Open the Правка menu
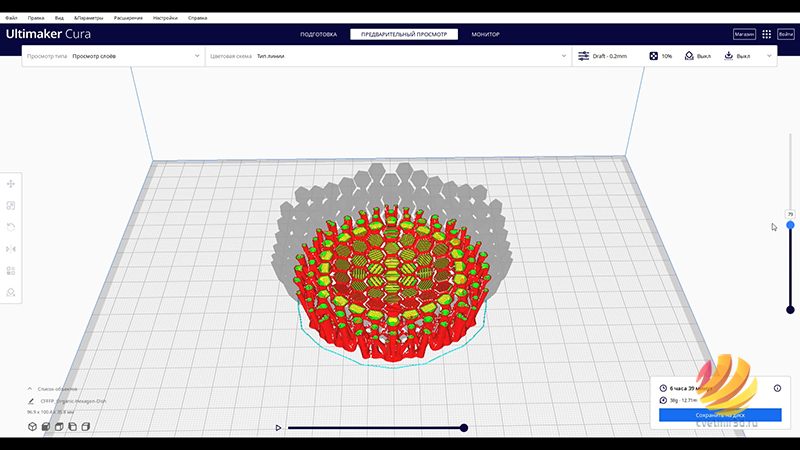This screenshot has width=800, height=450. (x=36, y=18)
